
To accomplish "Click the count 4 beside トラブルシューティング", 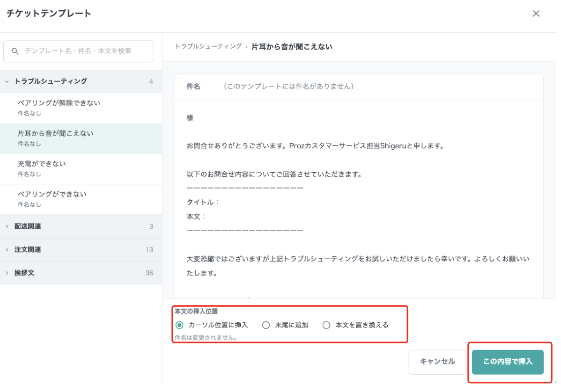I will (x=151, y=81).
